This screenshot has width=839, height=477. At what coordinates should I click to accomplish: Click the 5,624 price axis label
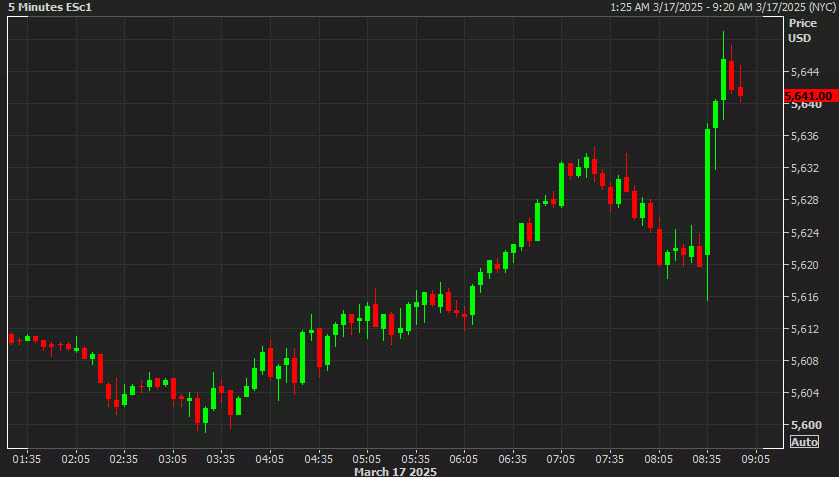point(805,233)
